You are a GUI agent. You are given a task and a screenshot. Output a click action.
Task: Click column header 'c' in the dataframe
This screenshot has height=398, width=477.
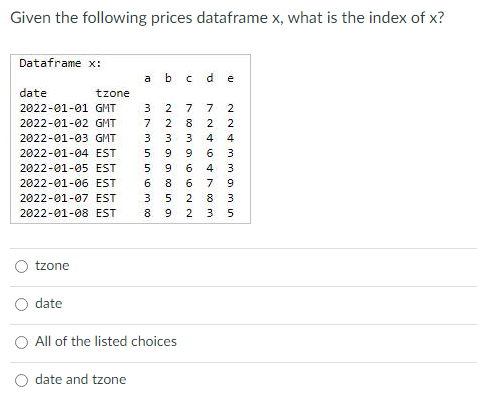(x=189, y=79)
